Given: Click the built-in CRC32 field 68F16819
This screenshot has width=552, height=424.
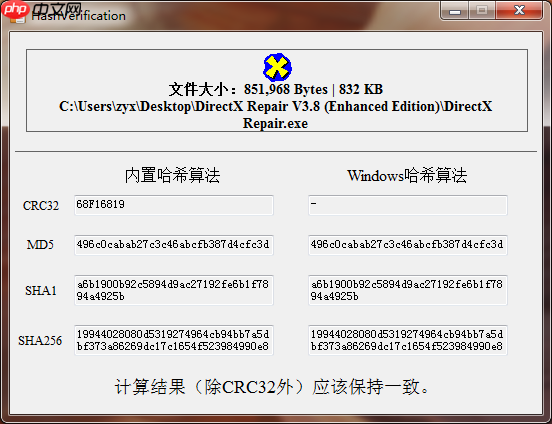Looking at the screenshot, I should [174, 205].
